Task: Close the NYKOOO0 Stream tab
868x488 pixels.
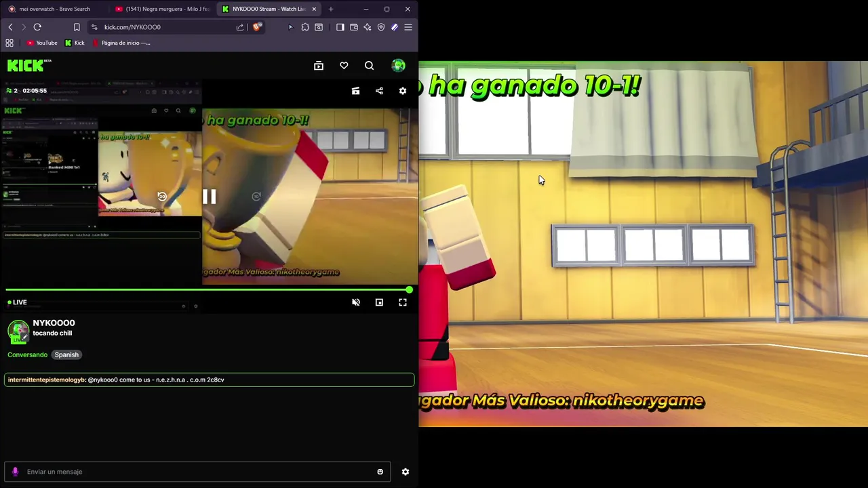Action: [314, 9]
